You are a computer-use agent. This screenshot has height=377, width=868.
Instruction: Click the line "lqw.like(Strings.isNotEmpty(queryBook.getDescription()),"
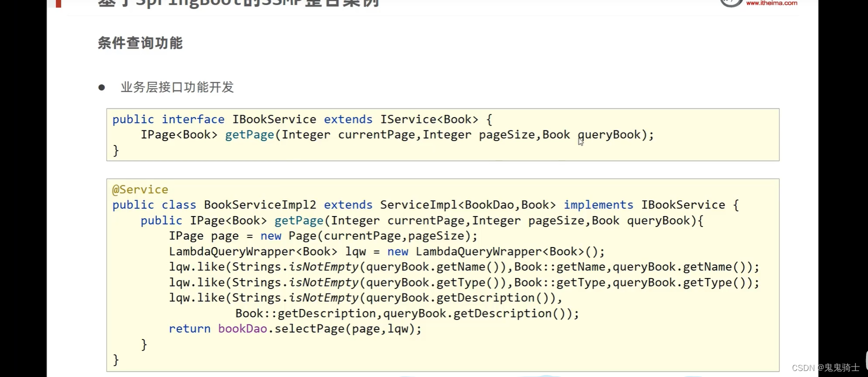(365, 298)
